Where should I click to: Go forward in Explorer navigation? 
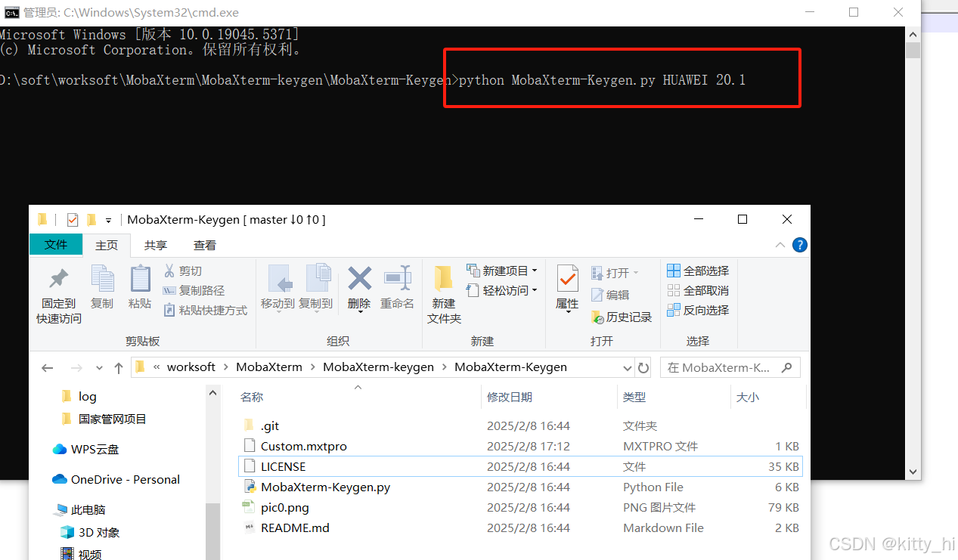[76, 368]
